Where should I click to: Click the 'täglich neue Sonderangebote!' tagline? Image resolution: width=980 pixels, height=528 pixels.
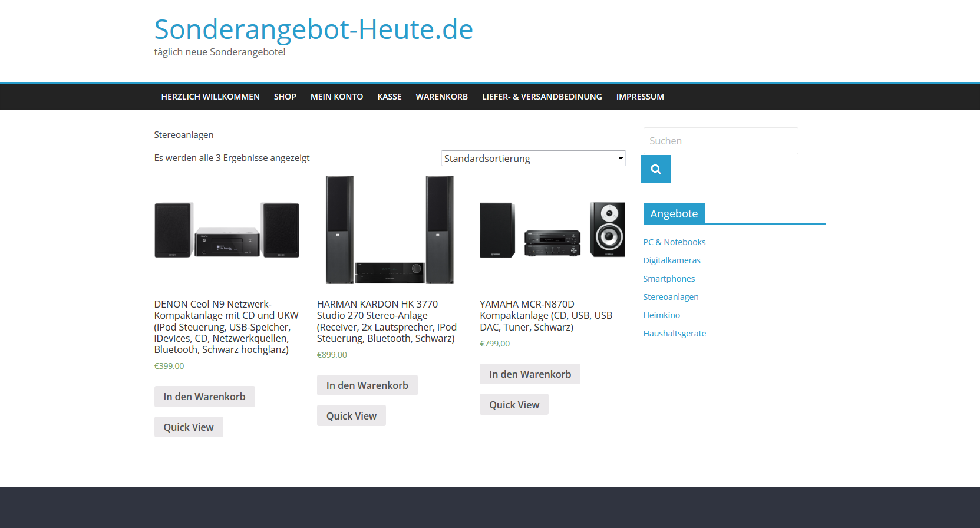coord(220,52)
